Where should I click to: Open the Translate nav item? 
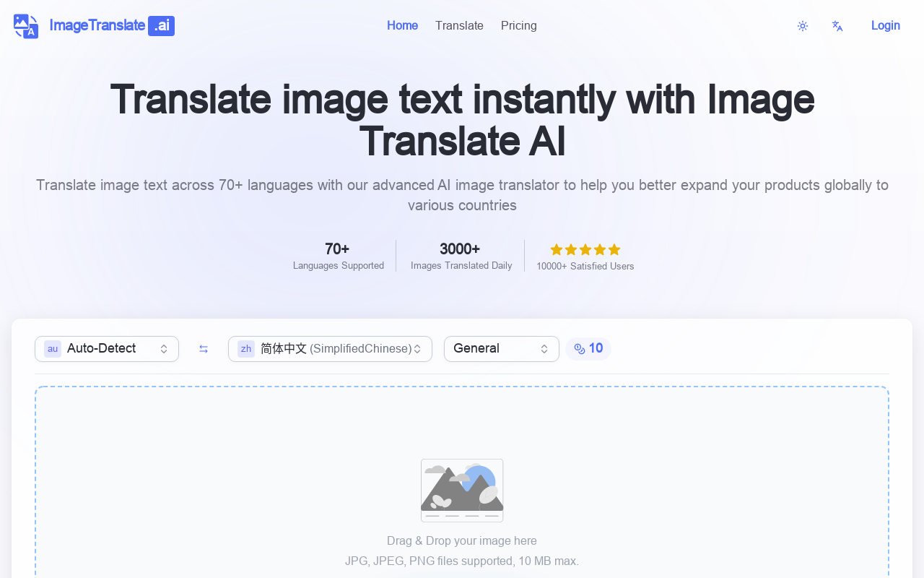(x=459, y=26)
